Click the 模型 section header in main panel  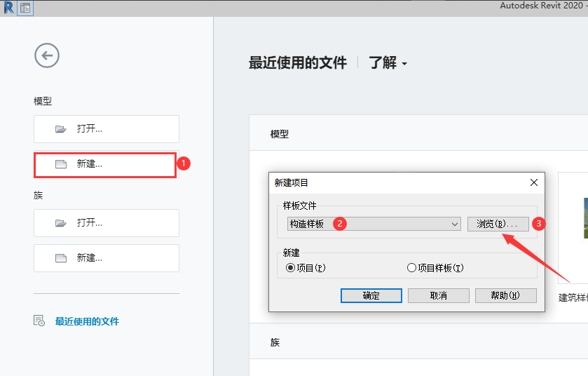pos(280,135)
